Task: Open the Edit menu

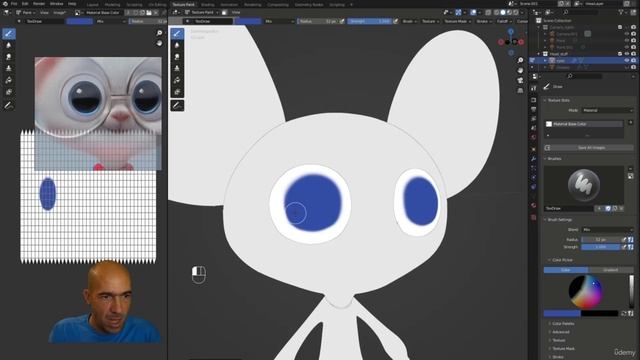Action: (x=25, y=4)
